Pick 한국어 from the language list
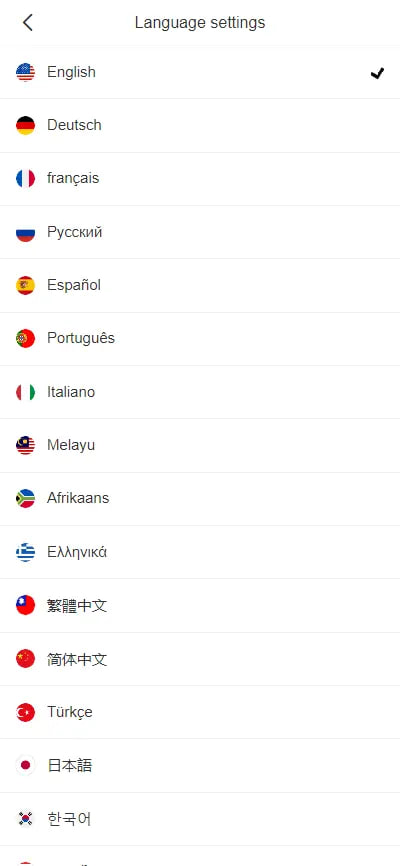Screen dimensions: 400x866 tap(200, 819)
